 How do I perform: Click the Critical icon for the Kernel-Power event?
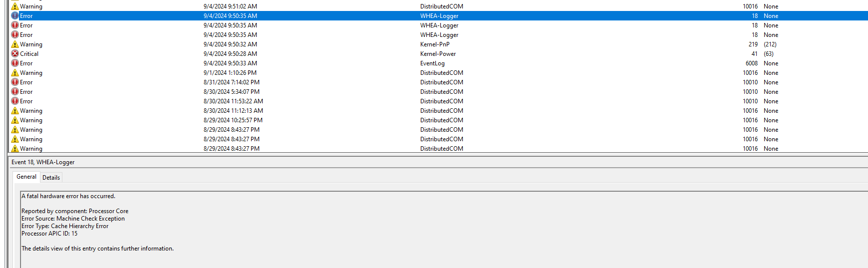tap(15, 54)
